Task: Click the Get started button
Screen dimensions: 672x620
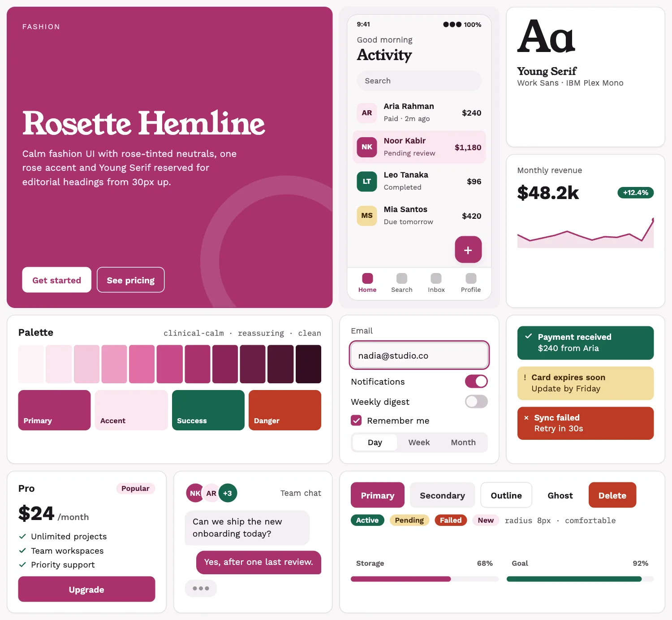Action: [57, 280]
